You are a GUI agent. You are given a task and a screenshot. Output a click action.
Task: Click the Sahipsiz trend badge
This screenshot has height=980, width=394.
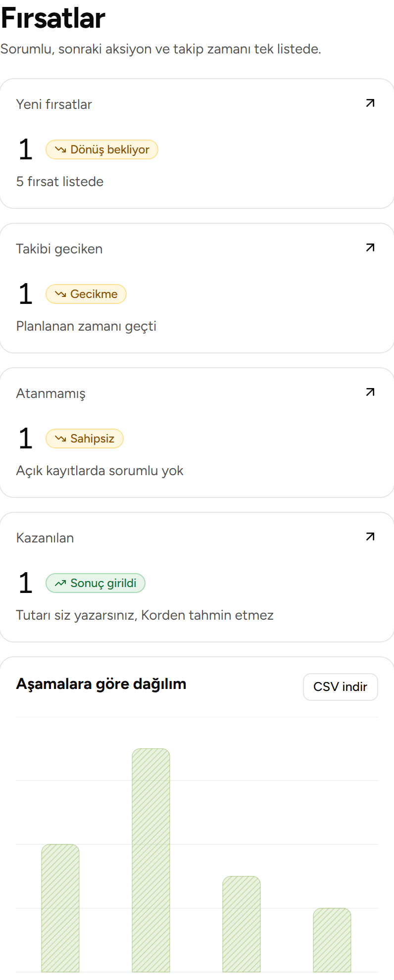pyautogui.click(x=84, y=439)
